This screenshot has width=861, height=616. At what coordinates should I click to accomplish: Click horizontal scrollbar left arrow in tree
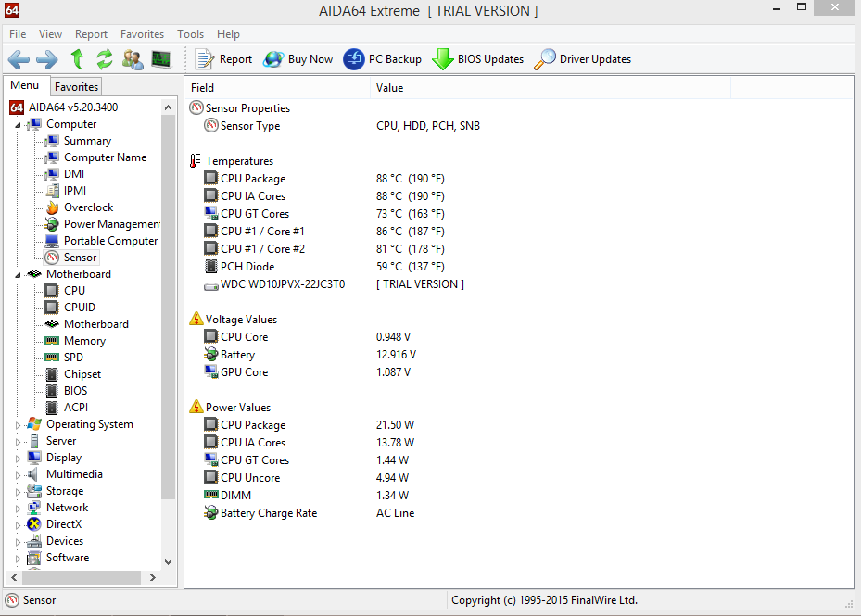(14, 578)
